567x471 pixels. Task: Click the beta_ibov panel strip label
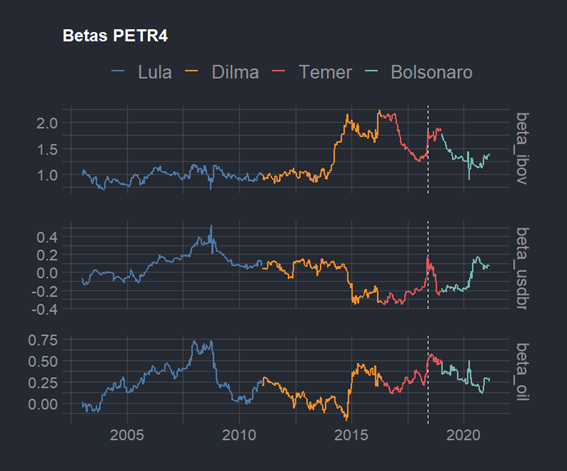pyautogui.click(x=522, y=149)
